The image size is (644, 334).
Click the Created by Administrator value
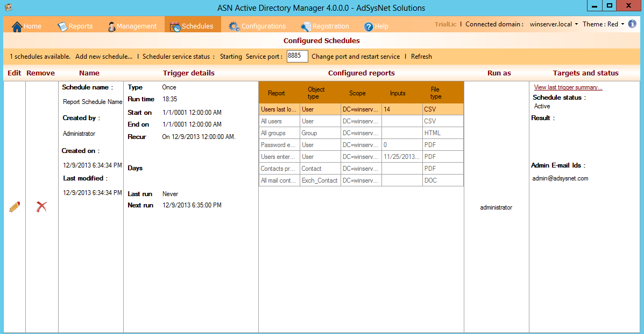click(x=79, y=134)
